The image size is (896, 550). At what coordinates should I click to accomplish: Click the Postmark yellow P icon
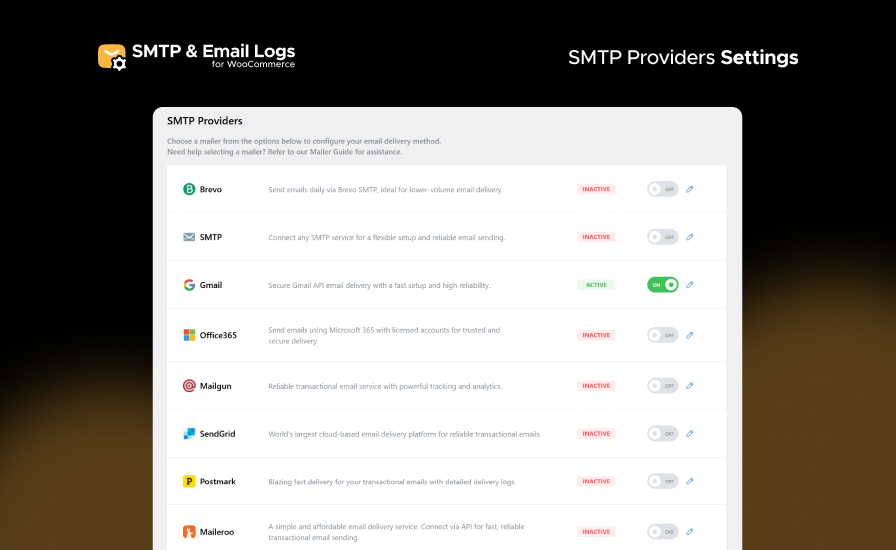[189, 481]
